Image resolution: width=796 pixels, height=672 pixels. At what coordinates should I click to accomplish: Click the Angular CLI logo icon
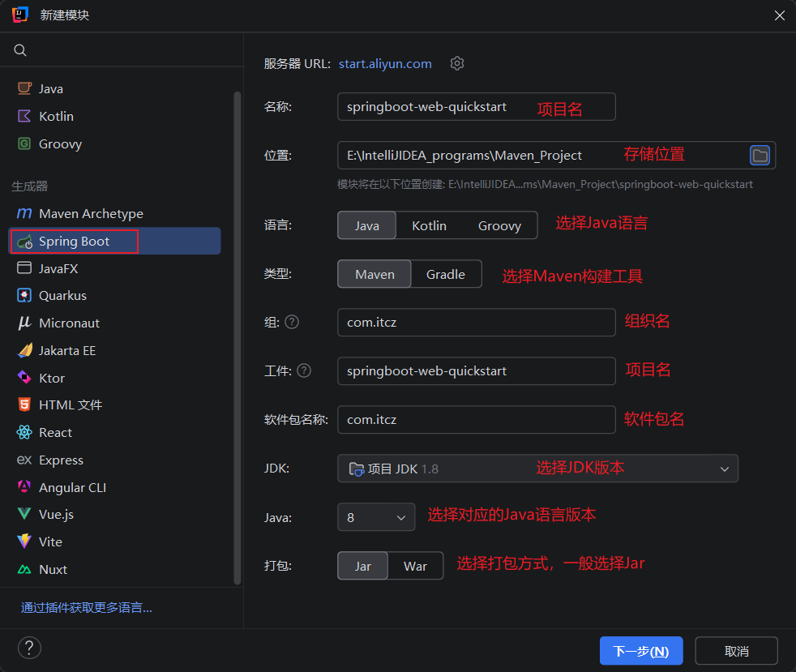[24, 486]
